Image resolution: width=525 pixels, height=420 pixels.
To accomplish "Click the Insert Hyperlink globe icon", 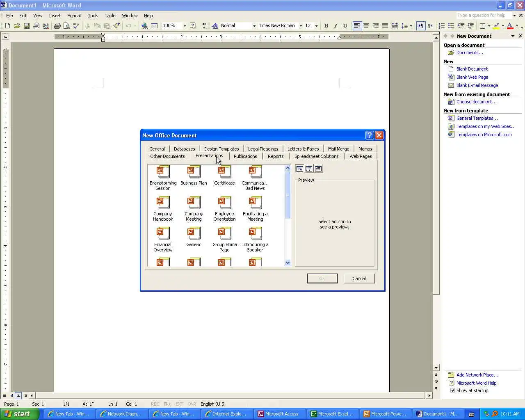I will click(144, 26).
